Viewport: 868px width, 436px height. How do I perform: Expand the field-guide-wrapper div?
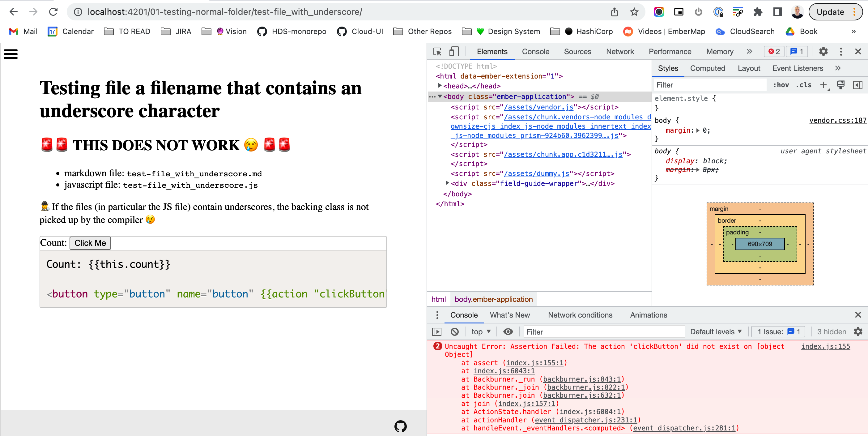coord(447,184)
